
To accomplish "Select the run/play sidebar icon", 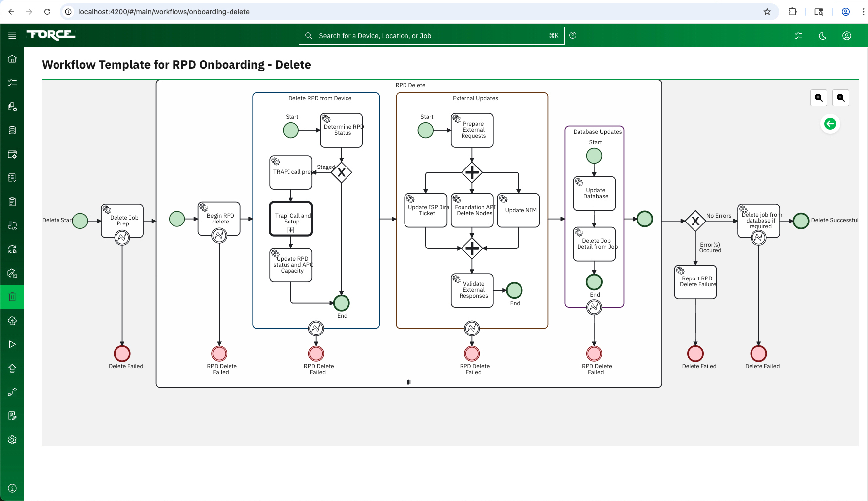I will [x=12, y=344].
